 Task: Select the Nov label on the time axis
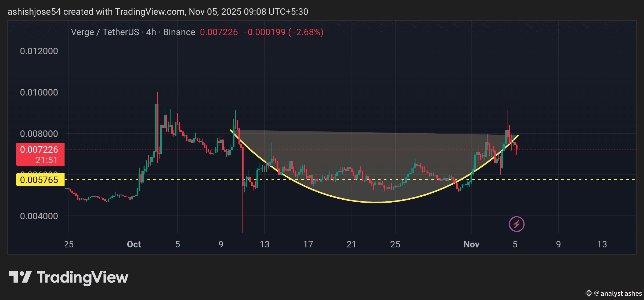471,244
